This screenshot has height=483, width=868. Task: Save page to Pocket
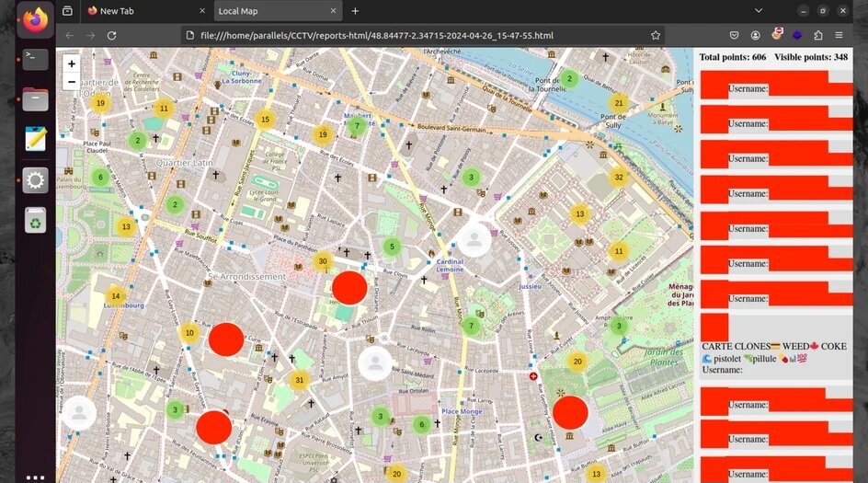click(734, 36)
